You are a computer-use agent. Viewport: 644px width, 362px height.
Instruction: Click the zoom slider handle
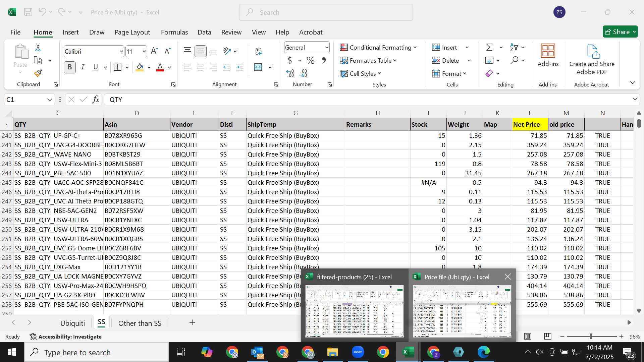[x=591, y=336]
